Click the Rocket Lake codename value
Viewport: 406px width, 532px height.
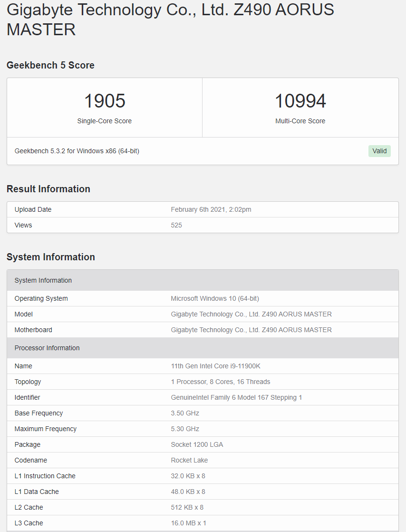(x=189, y=460)
